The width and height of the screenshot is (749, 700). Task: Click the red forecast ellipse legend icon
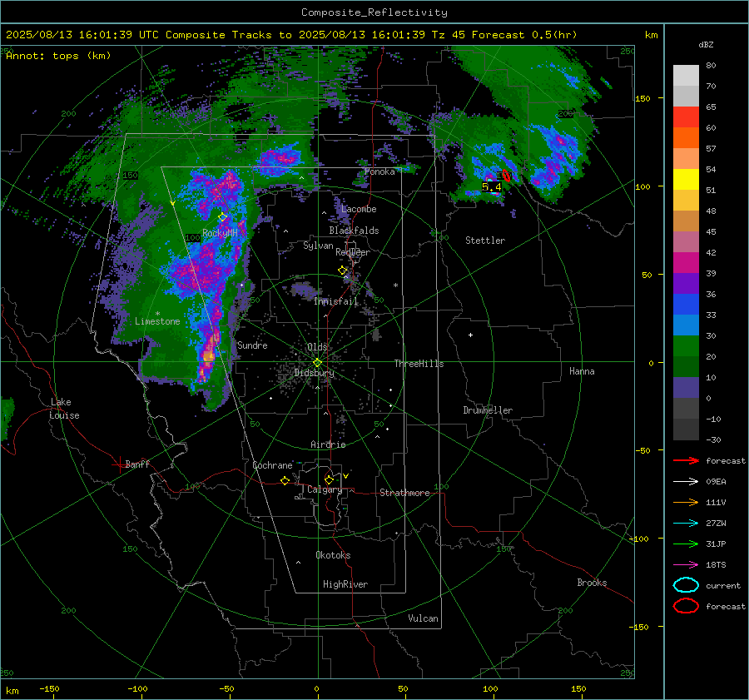tap(686, 606)
